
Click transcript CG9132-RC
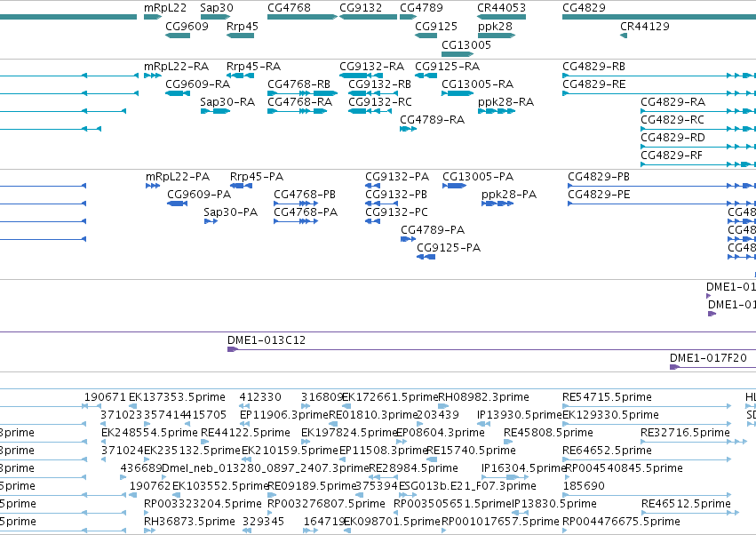(370, 111)
